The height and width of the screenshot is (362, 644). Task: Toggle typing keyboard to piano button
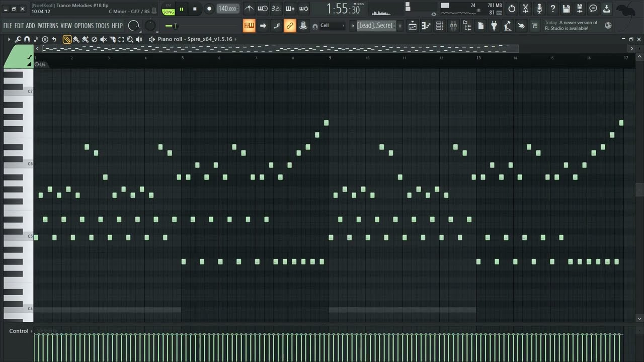coord(249,26)
